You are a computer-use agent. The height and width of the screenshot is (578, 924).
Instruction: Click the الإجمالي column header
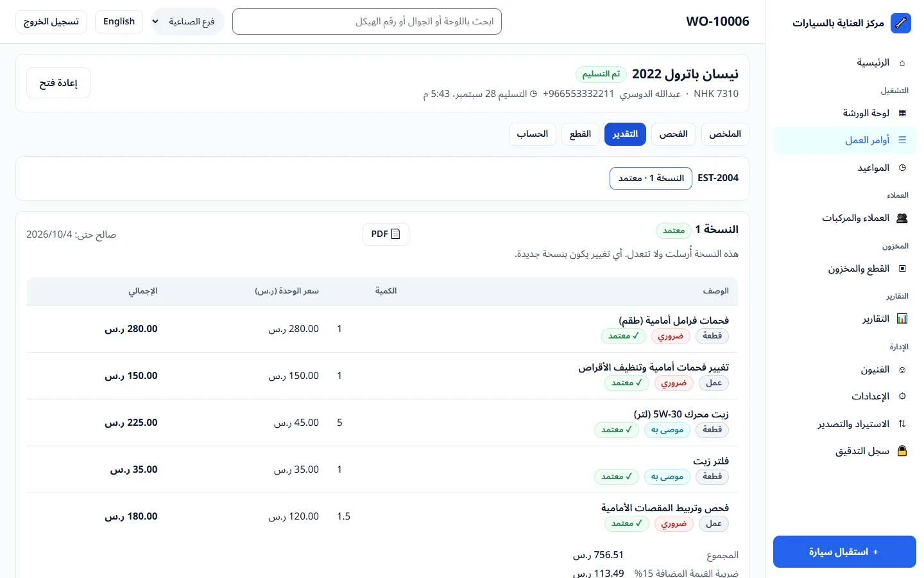pos(142,291)
